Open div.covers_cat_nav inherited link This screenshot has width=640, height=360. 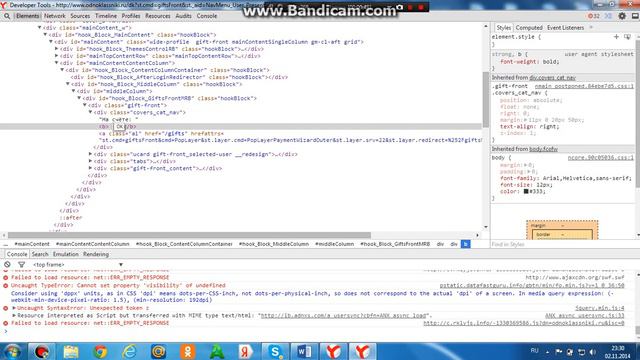[x=552, y=78]
